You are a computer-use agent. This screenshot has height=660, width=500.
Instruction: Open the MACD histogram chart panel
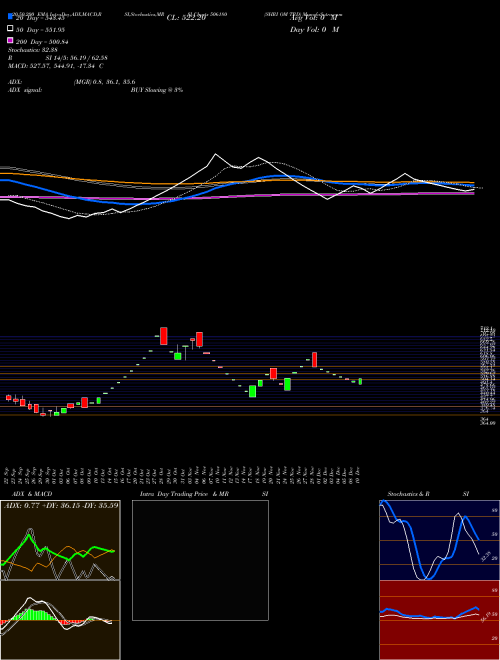click(60, 620)
